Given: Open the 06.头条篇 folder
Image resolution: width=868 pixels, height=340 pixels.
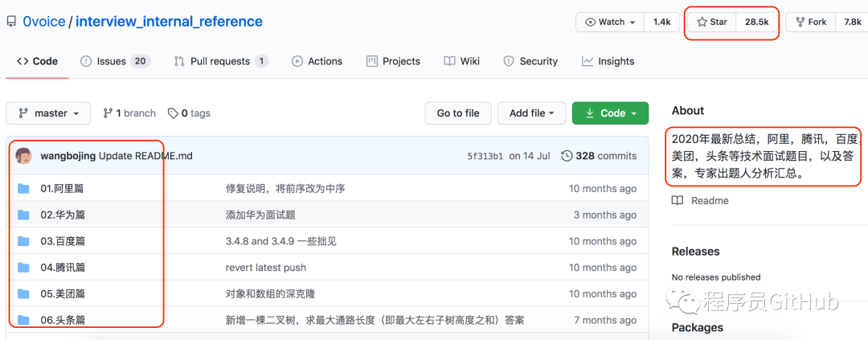Looking at the screenshot, I should click(63, 320).
